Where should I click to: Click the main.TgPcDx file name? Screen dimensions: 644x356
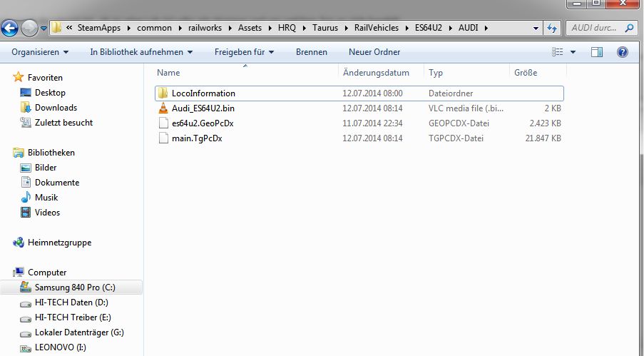tap(197, 138)
